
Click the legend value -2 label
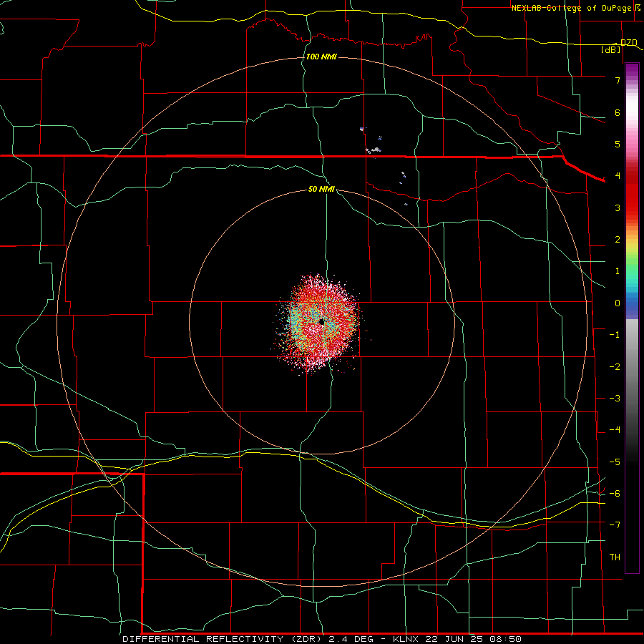pos(615,367)
